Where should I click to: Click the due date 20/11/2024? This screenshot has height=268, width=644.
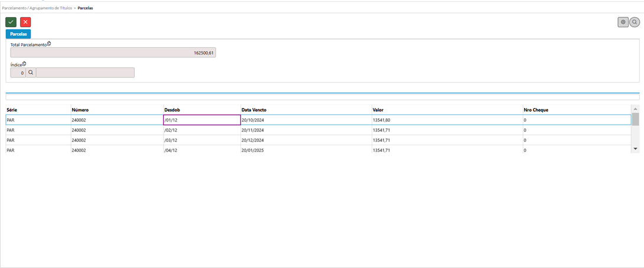pyautogui.click(x=253, y=130)
